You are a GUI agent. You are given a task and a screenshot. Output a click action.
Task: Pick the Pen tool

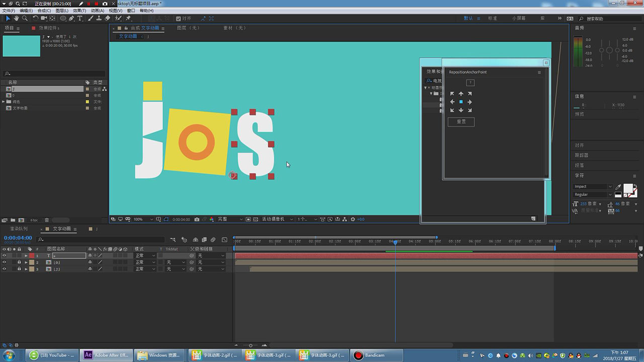71,19
